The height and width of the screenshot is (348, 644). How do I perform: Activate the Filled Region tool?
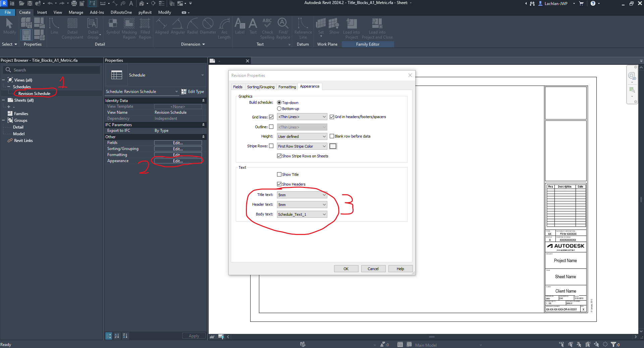click(x=145, y=29)
